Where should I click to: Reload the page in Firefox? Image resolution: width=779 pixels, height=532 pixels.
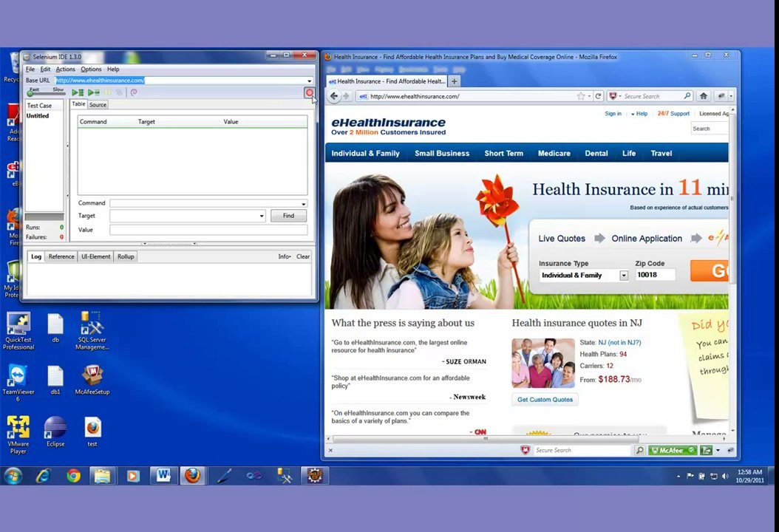pyautogui.click(x=598, y=96)
